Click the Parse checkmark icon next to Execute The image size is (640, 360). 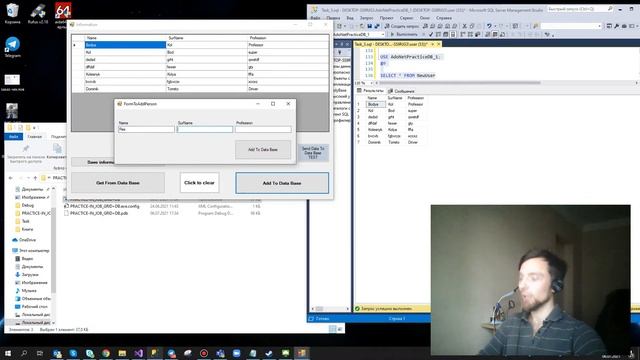tap(431, 34)
